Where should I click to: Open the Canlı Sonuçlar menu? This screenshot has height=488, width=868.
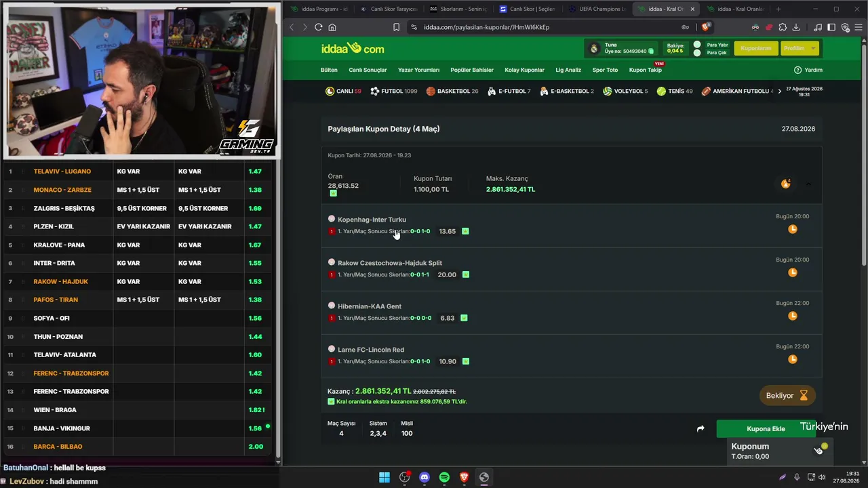click(368, 70)
